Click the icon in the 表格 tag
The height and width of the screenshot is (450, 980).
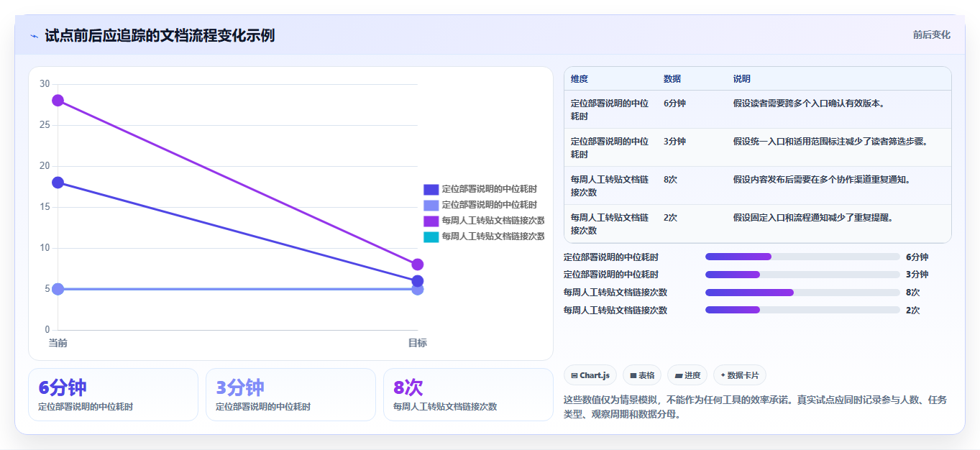(x=633, y=375)
